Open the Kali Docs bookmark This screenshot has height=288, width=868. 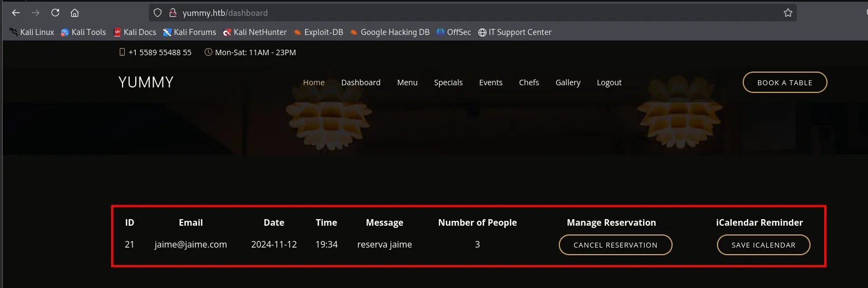(x=135, y=32)
